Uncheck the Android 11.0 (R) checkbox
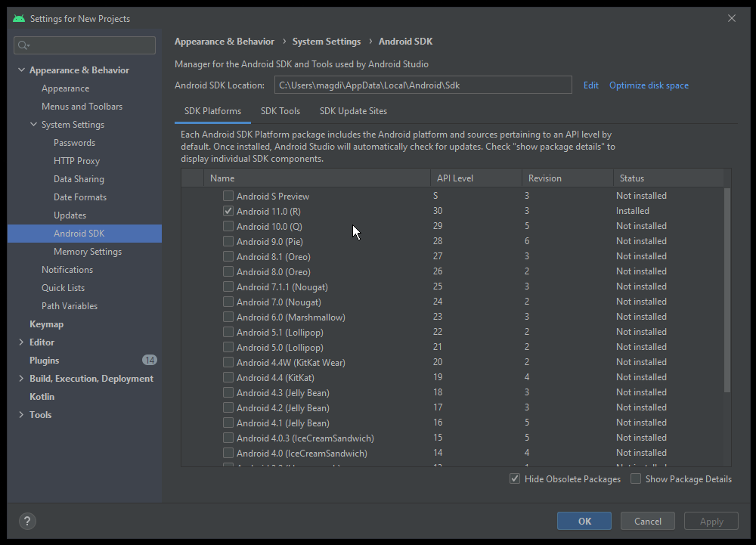This screenshot has height=545, width=756. (x=228, y=211)
